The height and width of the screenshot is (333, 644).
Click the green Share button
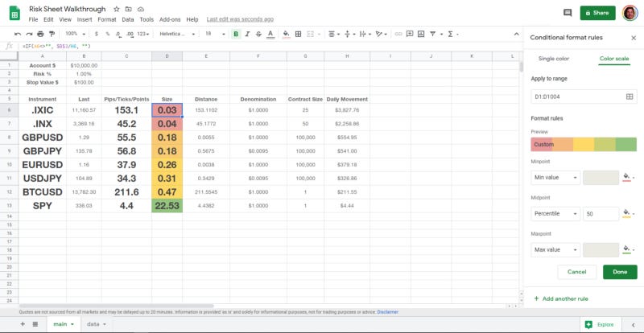click(597, 13)
